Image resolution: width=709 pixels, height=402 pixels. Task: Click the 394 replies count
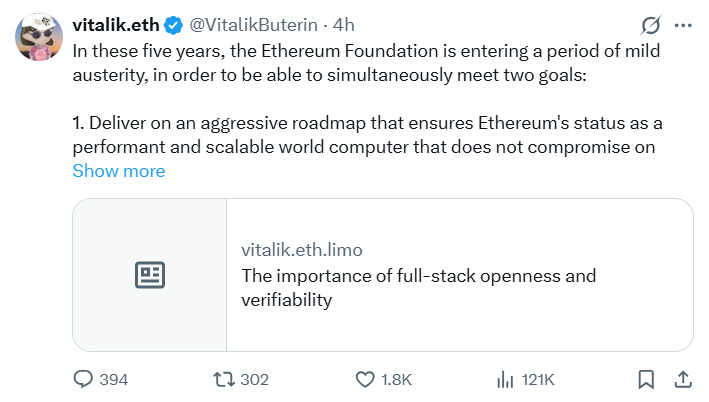click(114, 379)
